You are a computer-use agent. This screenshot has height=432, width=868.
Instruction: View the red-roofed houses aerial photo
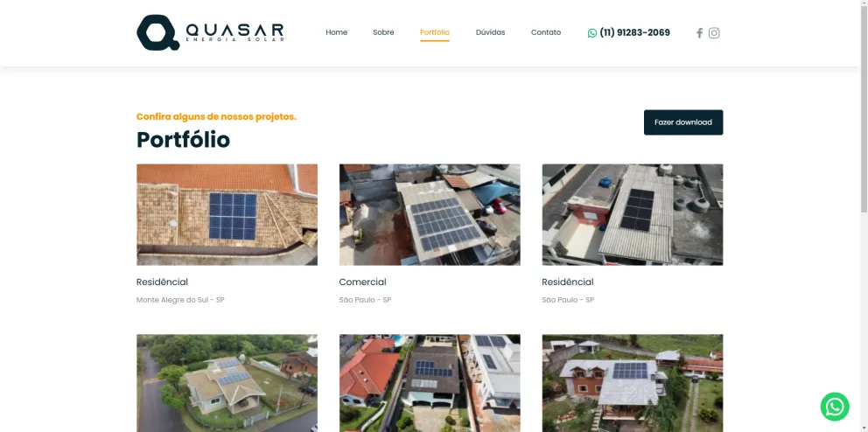click(x=430, y=383)
